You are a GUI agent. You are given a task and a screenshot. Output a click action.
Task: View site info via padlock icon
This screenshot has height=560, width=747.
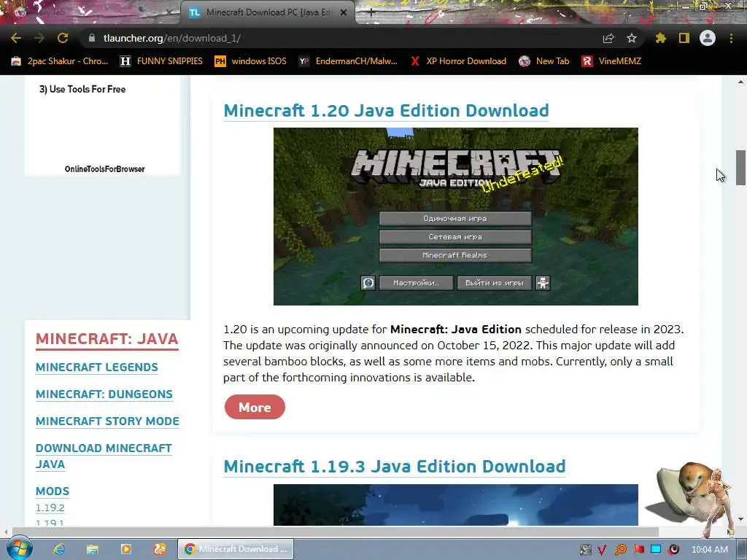[x=92, y=38]
